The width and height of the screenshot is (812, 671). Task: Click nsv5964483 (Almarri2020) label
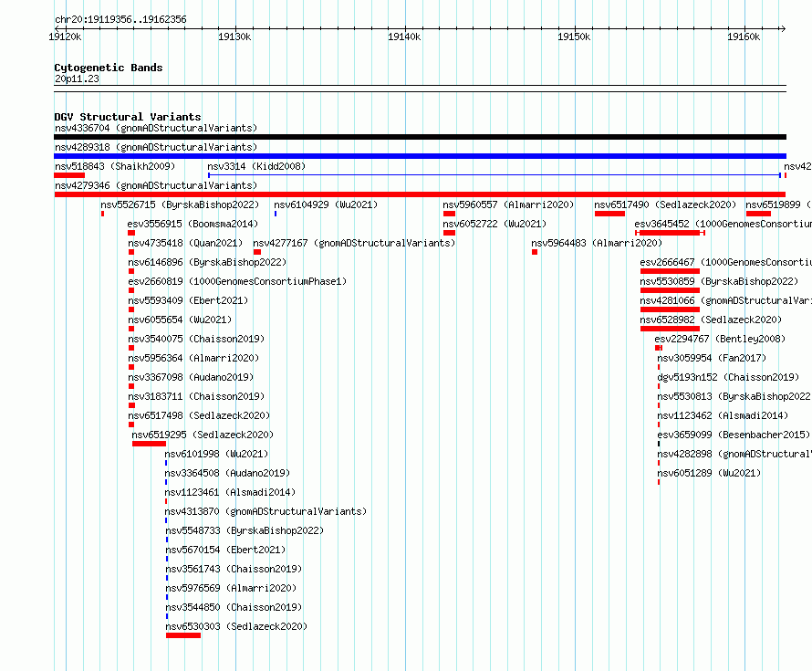[x=597, y=243]
